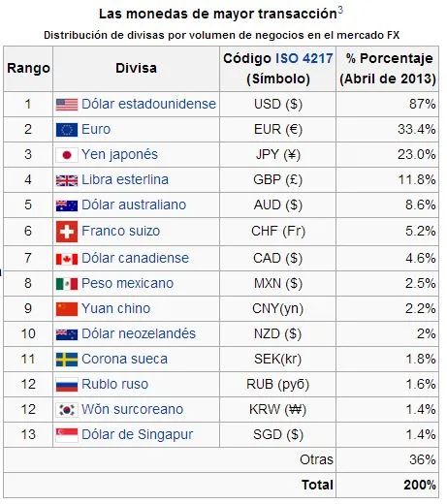Screen dimensions: 447x504
Task: Click the Canada flag icon
Action: [x=67, y=259]
